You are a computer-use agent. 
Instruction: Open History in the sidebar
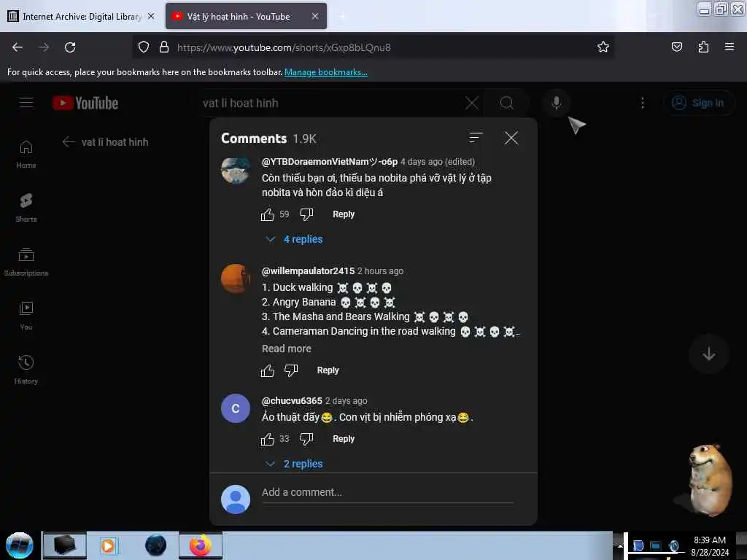pyautogui.click(x=26, y=369)
